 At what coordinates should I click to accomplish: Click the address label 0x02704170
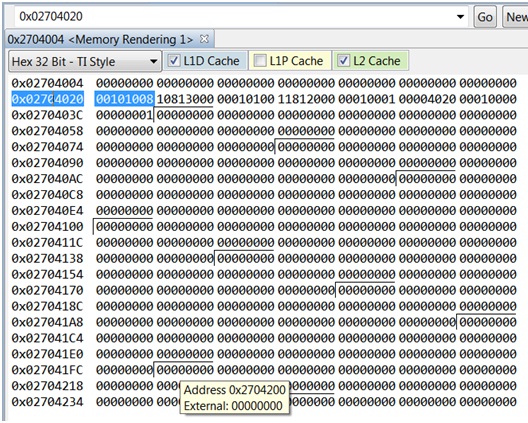point(47,290)
